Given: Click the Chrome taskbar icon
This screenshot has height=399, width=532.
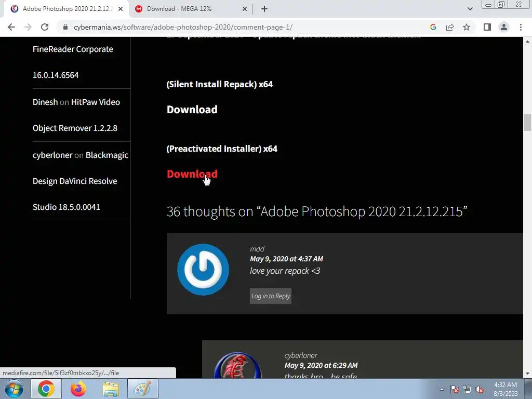Looking at the screenshot, I should tap(46, 389).
